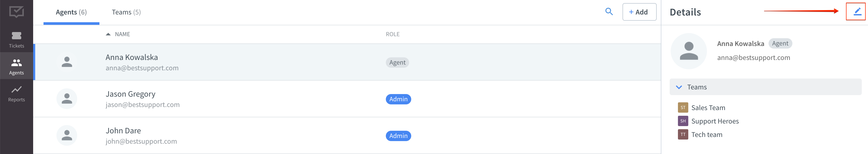
Task: Open Reports in the sidebar
Action: coord(17,93)
